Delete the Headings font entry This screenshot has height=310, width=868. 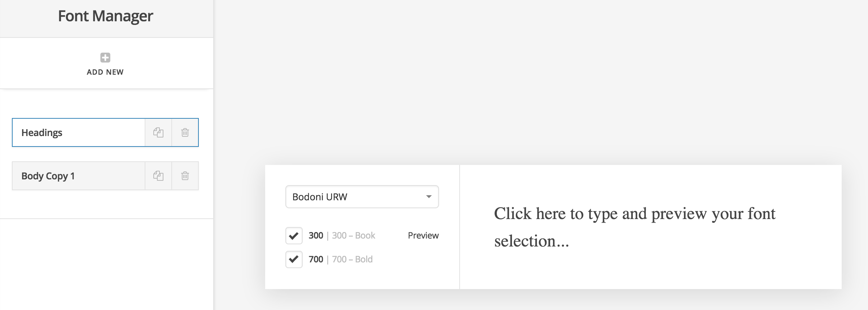(185, 132)
